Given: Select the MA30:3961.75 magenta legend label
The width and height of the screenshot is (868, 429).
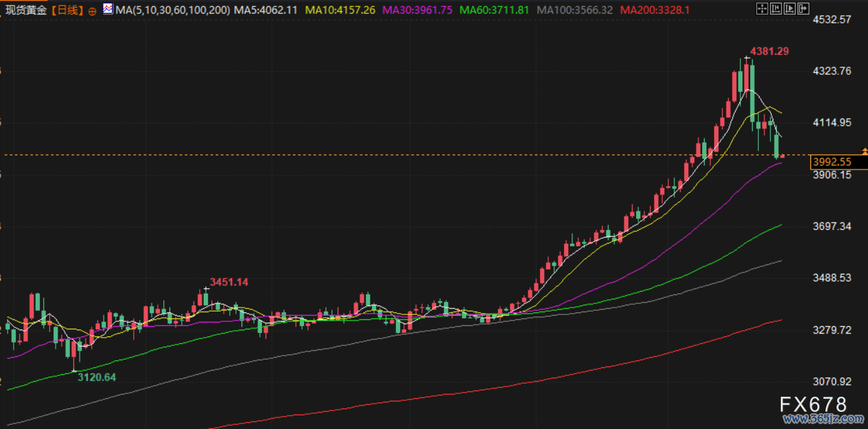Looking at the screenshot, I should point(418,10).
